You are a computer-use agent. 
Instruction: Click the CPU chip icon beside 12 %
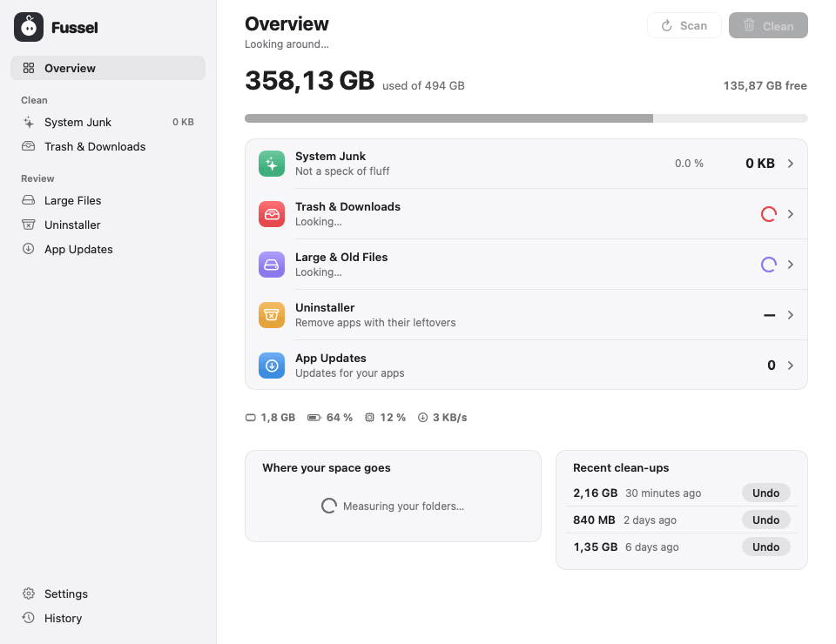(369, 418)
